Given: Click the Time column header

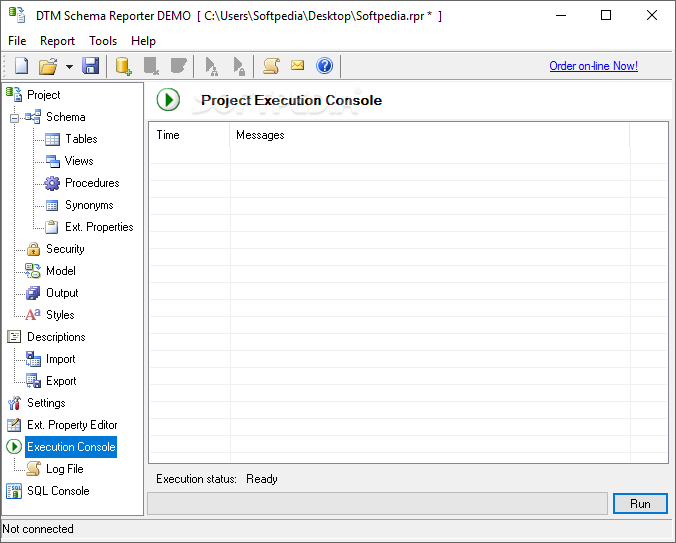Looking at the screenshot, I should point(189,135).
